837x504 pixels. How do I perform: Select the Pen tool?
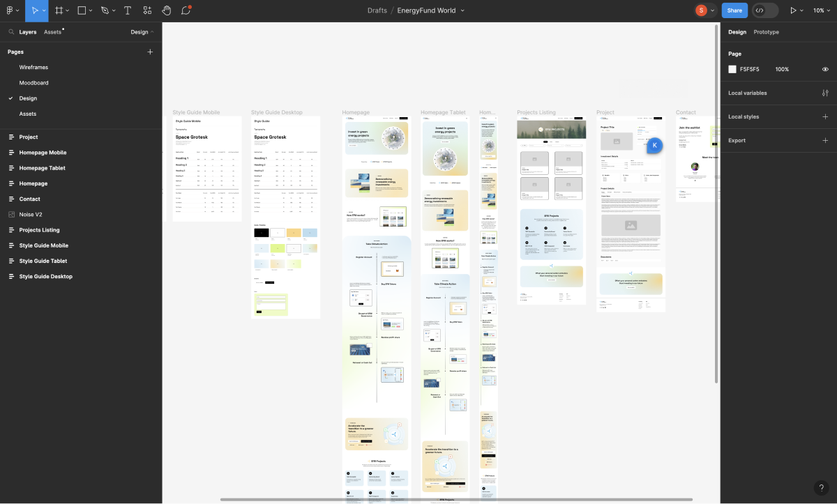click(105, 10)
